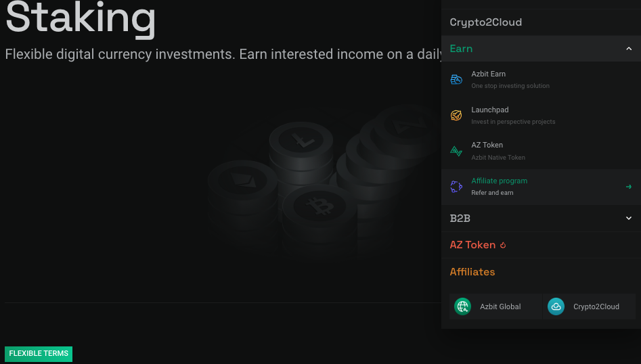The width and height of the screenshot is (641, 364).
Task: Open the Crypto2Cloud menu item
Action: click(486, 22)
